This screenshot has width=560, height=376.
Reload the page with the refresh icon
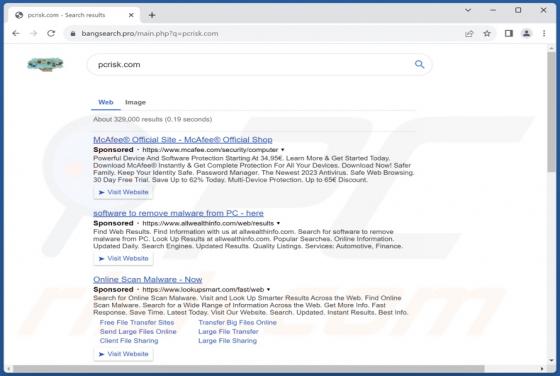pos(51,34)
